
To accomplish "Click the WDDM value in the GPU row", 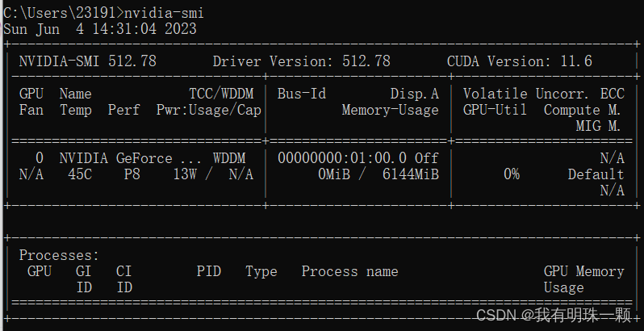I will [229, 158].
